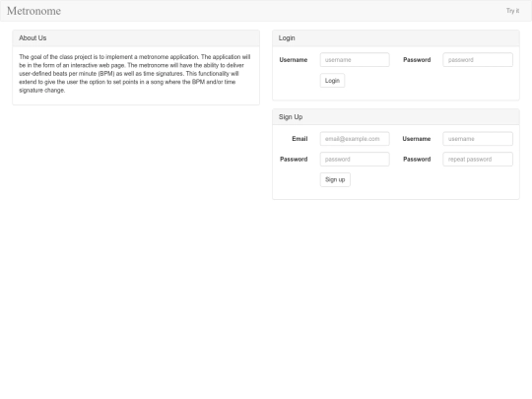Click the Sign up button
The height and width of the screenshot is (399, 532).
pos(335,179)
